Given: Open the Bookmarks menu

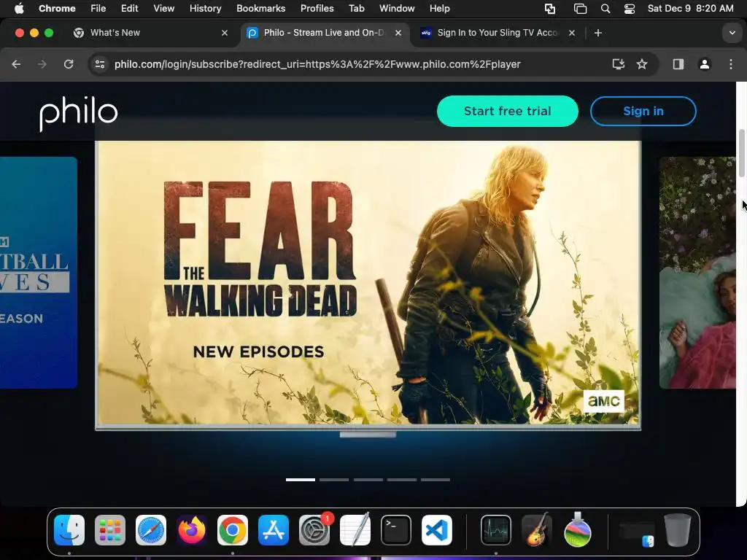Looking at the screenshot, I should tap(260, 9).
